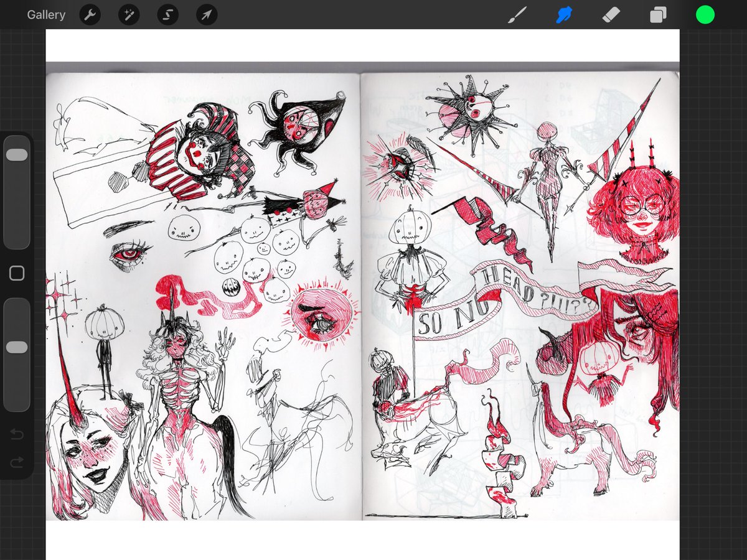Activate the Transform arrow tool
The height and width of the screenshot is (560, 747).
coord(207,14)
